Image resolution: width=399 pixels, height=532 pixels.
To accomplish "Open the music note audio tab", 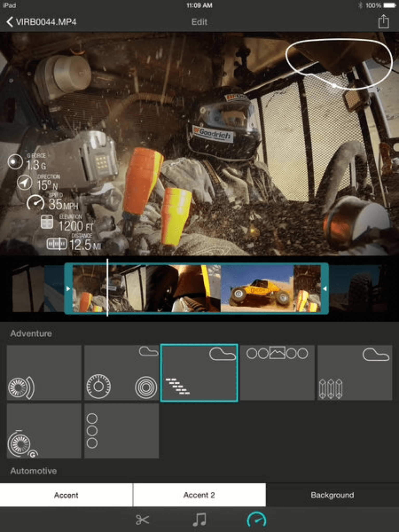I will (199, 520).
